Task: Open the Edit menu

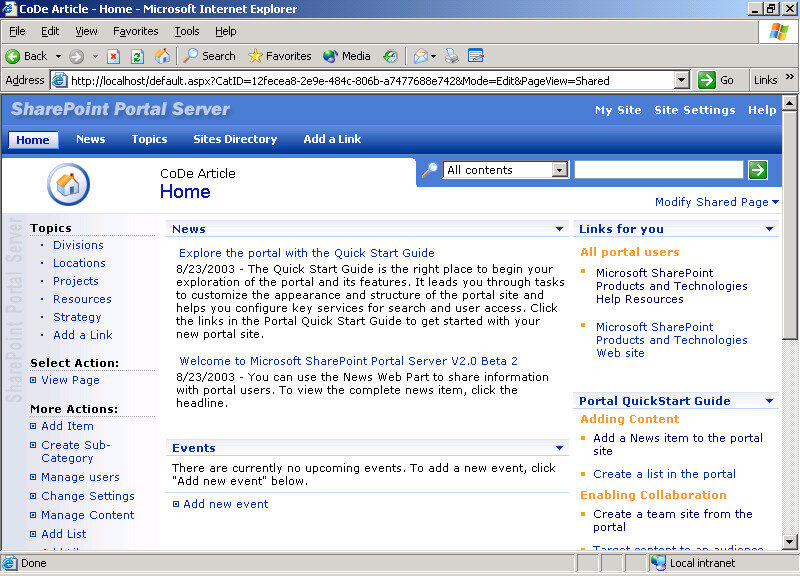Action: (50, 32)
